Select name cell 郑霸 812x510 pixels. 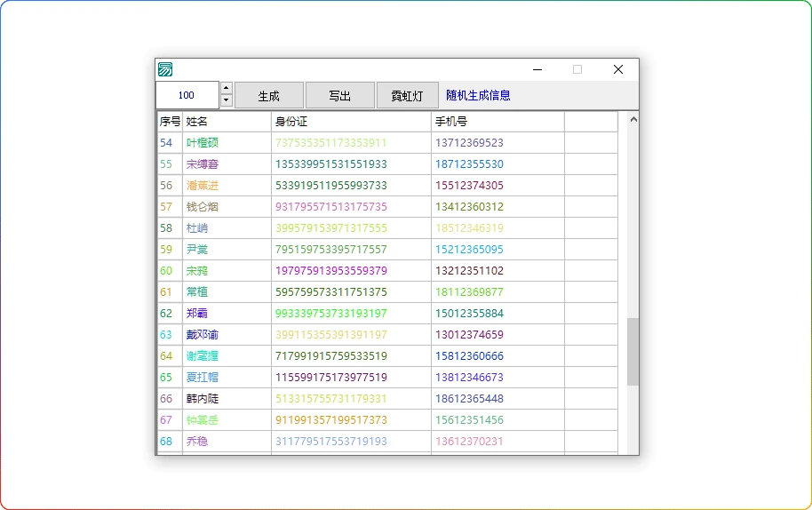point(227,314)
